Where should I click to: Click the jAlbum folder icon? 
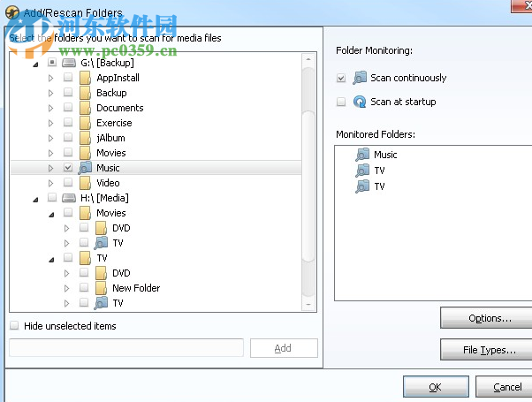85,138
